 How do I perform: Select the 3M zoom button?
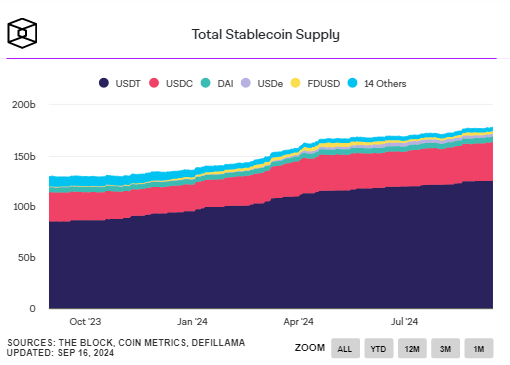click(445, 348)
